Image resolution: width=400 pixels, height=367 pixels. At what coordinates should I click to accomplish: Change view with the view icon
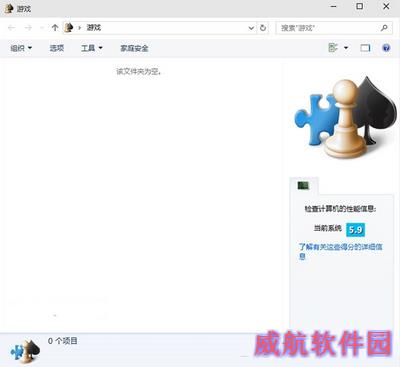(x=333, y=48)
